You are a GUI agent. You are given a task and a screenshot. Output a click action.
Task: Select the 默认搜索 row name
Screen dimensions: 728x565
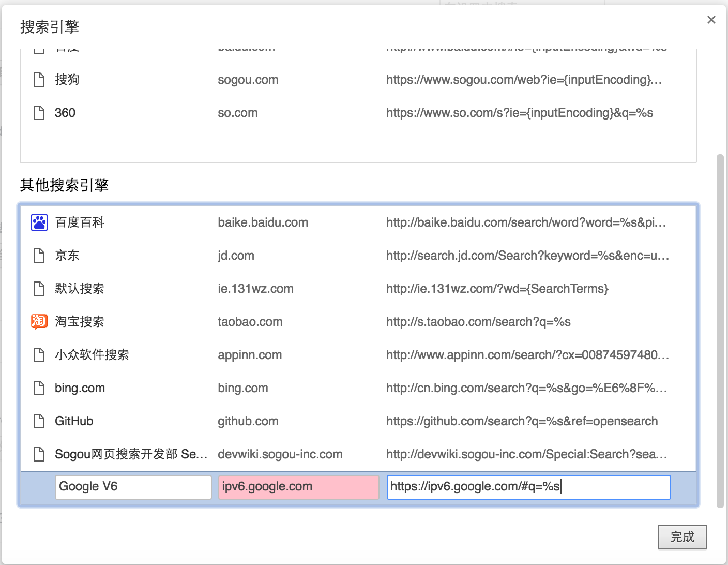pyautogui.click(x=80, y=289)
